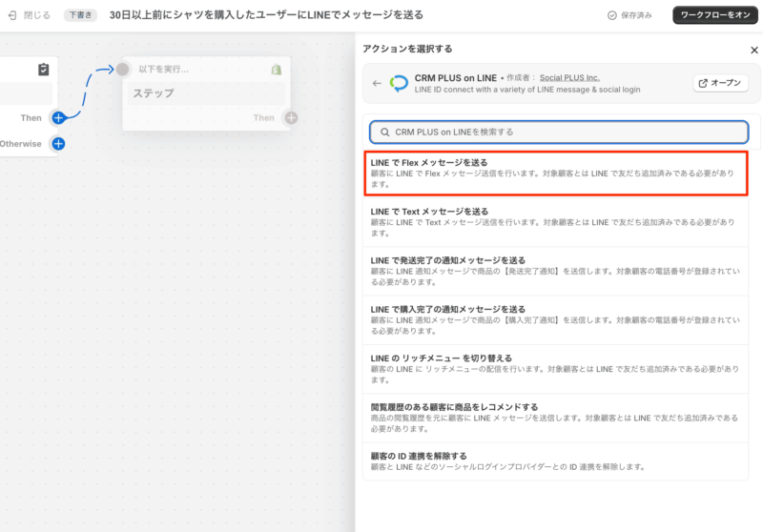Open the Social PLUS Inc. author link

click(569, 78)
